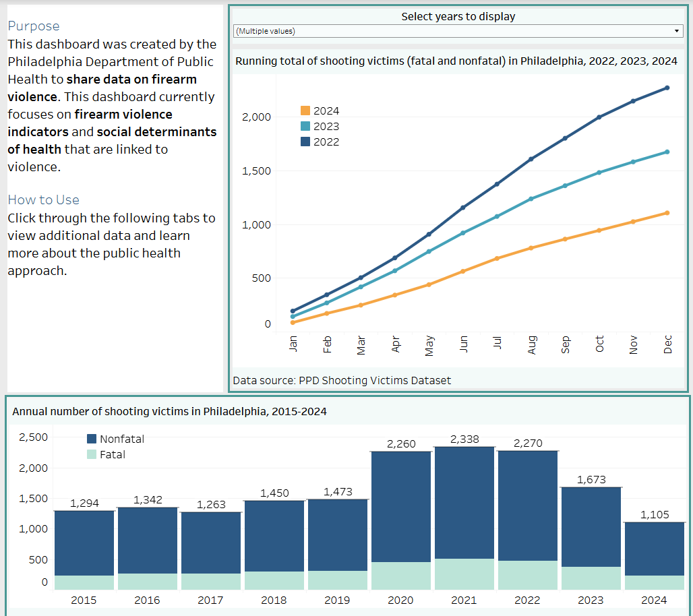The width and height of the screenshot is (693, 616).
Task: Select the 2019 year label under the bar chart
Action: point(337,600)
